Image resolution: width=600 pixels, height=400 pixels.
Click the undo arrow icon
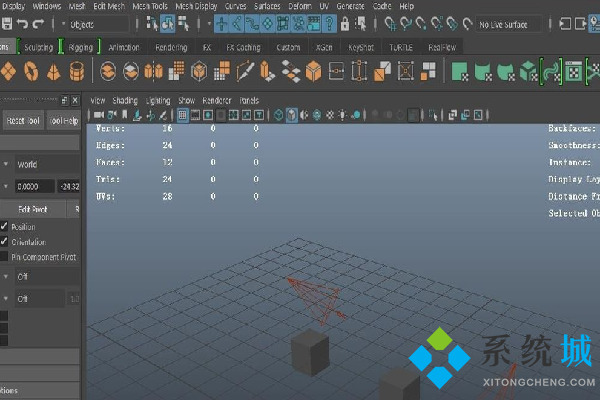tap(23, 23)
